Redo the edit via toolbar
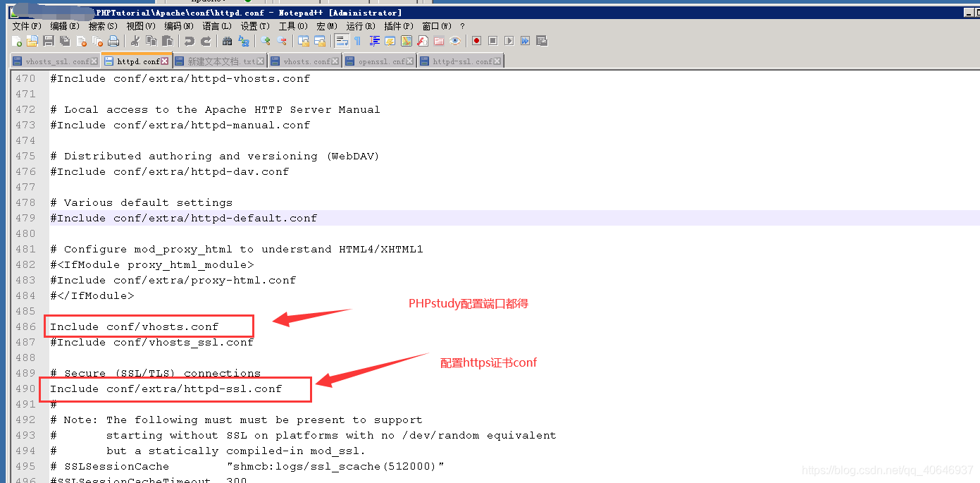 coord(206,41)
